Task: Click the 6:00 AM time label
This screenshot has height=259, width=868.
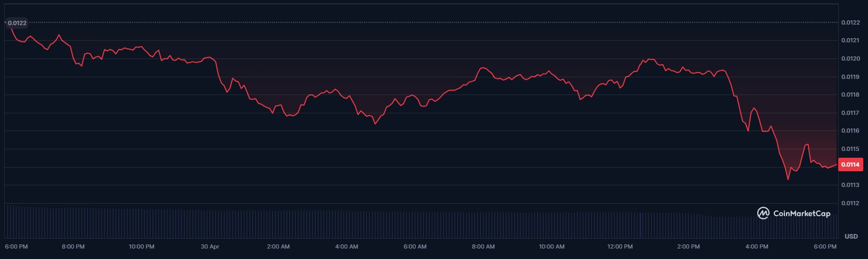Action: (x=415, y=246)
